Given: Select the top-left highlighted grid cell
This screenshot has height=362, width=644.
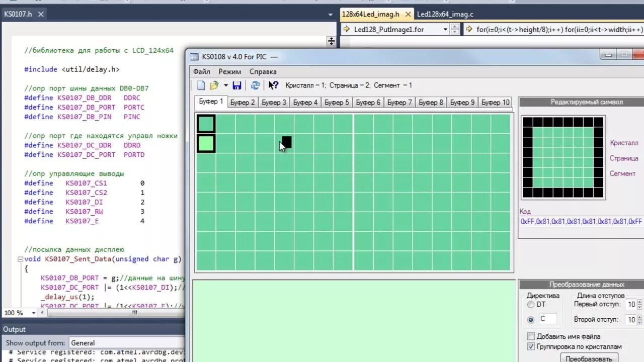Looking at the screenshot, I should [206, 124].
